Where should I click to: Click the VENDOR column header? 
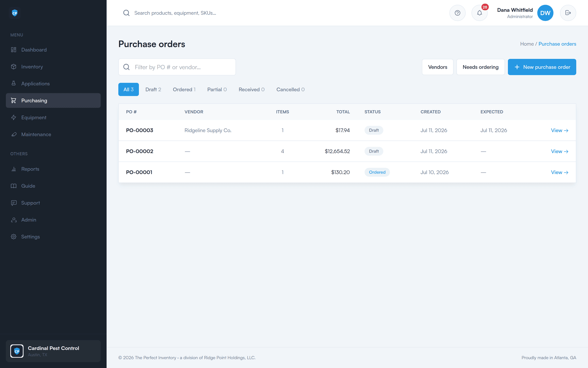point(194,112)
